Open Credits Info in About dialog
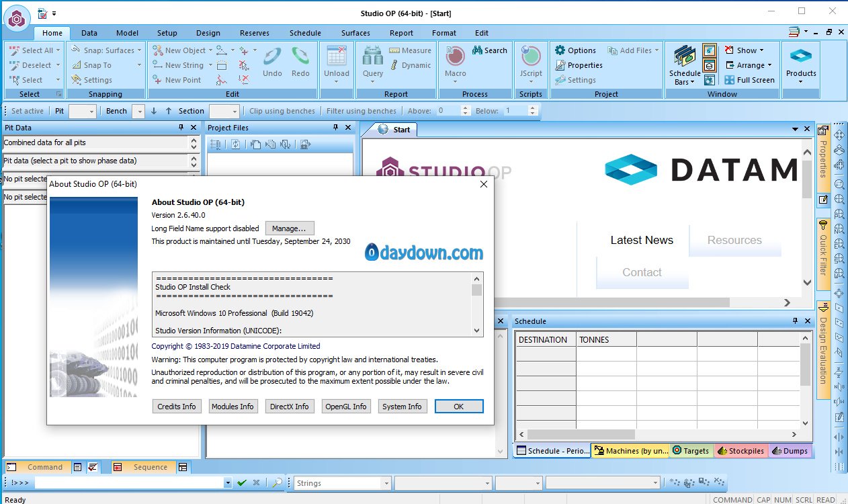848x504 pixels. pyautogui.click(x=177, y=407)
